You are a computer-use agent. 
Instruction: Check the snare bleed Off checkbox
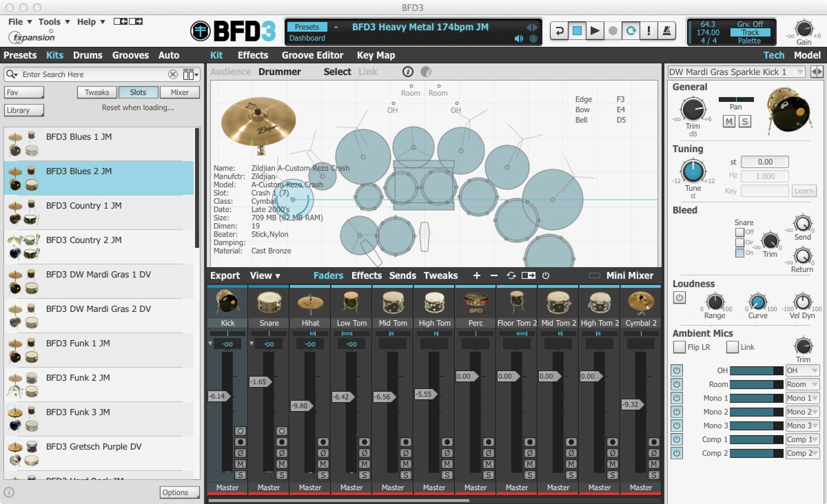pyautogui.click(x=739, y=232)
